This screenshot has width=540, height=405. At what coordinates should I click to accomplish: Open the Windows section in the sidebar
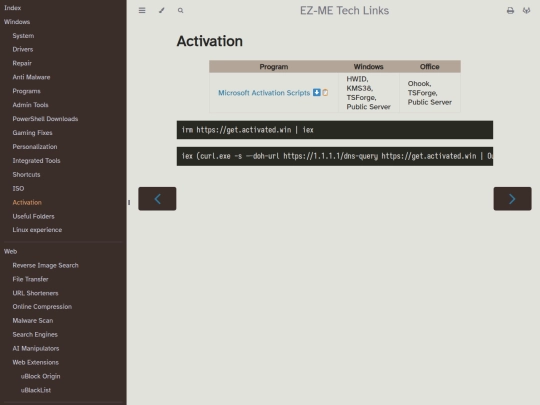[x=17, y=22]
